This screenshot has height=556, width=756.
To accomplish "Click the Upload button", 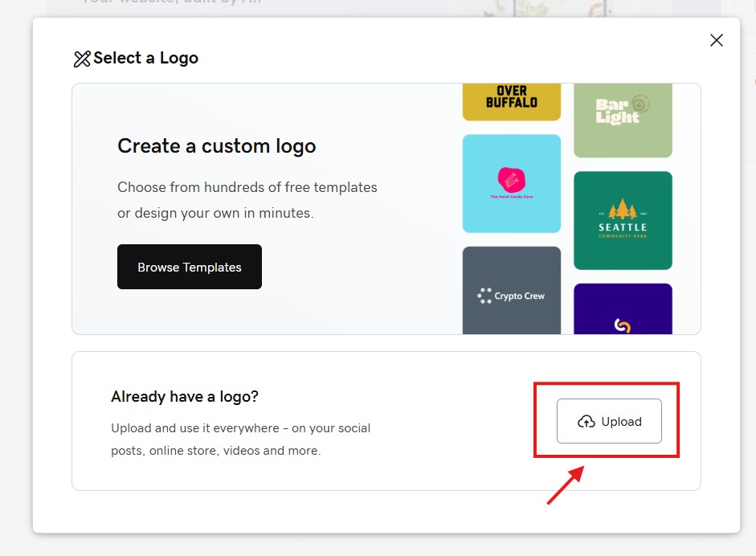I will pos(609,421).
